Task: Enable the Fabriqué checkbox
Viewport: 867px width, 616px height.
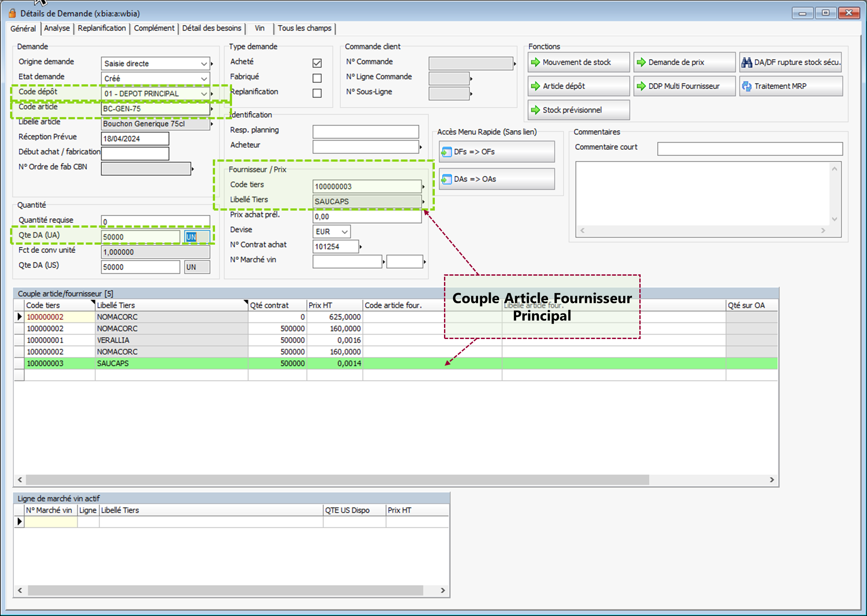Action: [317, 78]
